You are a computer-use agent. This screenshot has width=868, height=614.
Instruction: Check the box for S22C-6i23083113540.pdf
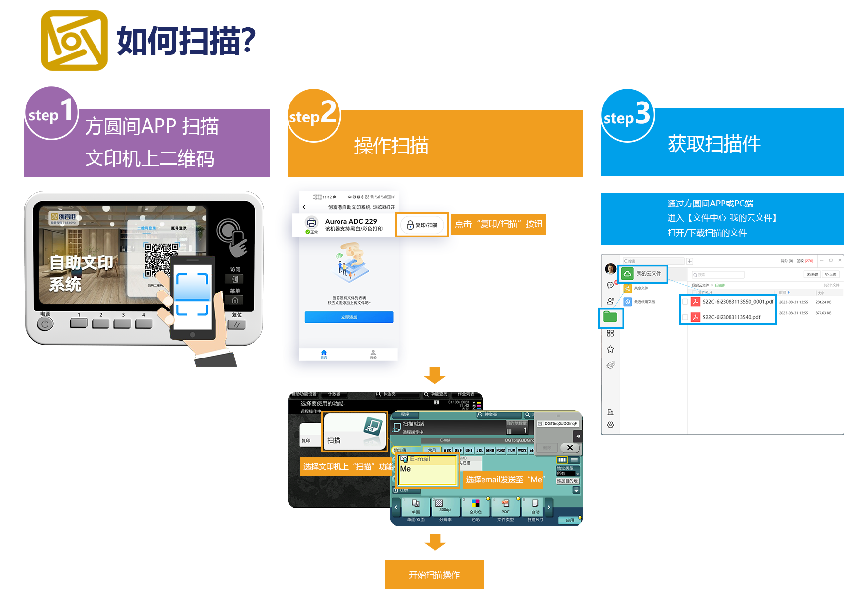[685, 317]
